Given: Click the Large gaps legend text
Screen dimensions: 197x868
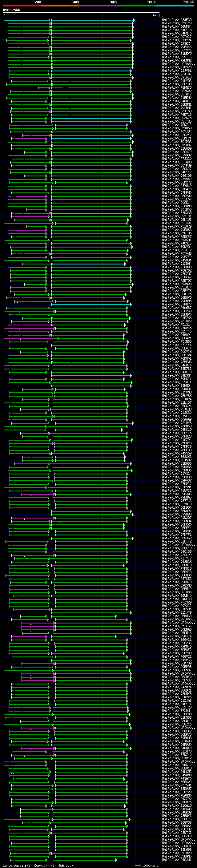Looking at the screenshot, I should coord(38,865).
